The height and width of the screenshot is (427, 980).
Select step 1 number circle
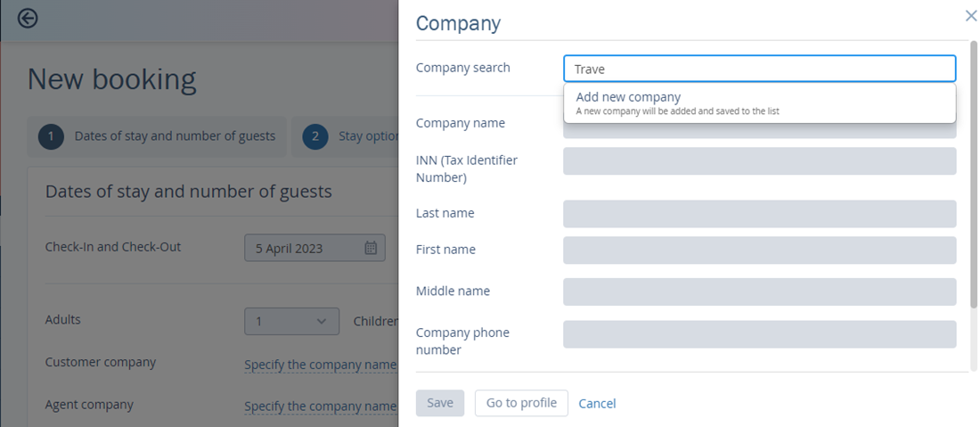52,136
